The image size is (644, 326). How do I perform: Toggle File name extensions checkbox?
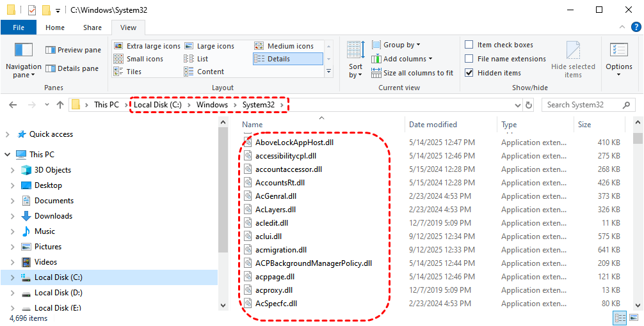pyautogui.click(x=469, y=59)
